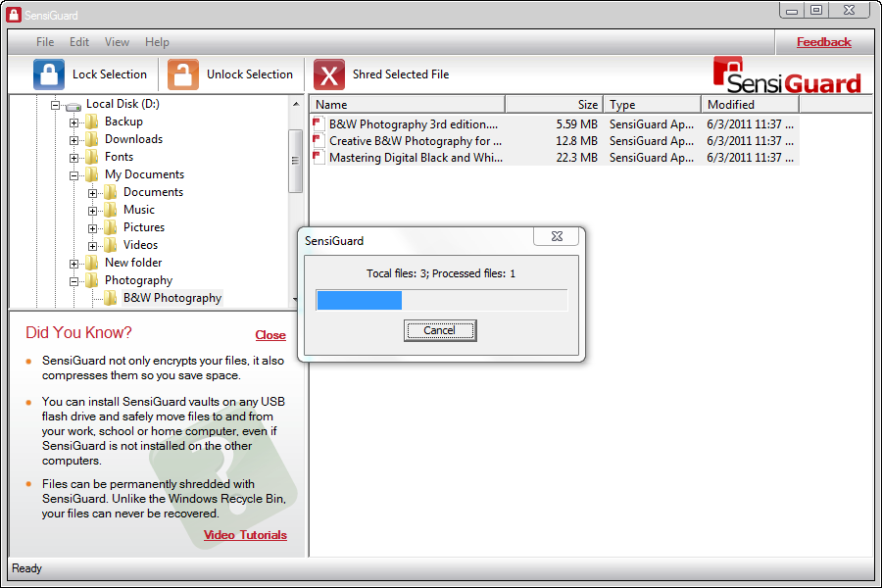Select the file Creative B&W Photography for
Screen dimensions: 882x588
click(416, 141)
